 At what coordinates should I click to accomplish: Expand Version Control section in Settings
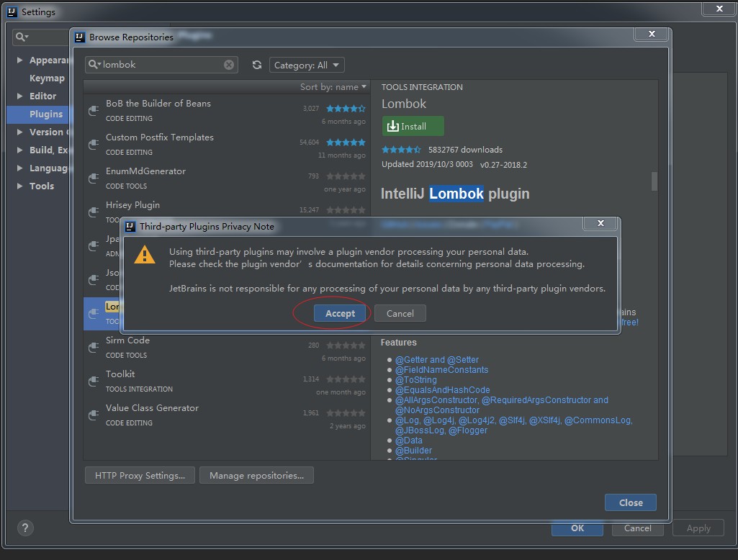[x=19, y=132]
